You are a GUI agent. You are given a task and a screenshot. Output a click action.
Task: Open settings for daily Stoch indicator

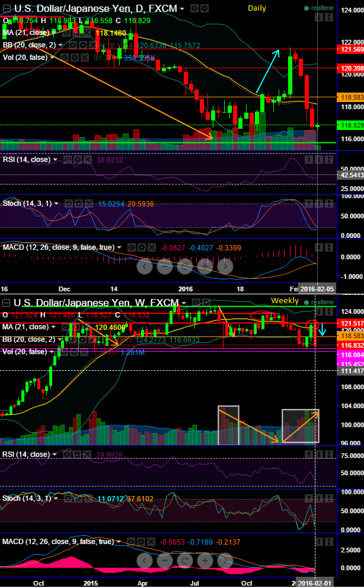(x=78, y=204)
